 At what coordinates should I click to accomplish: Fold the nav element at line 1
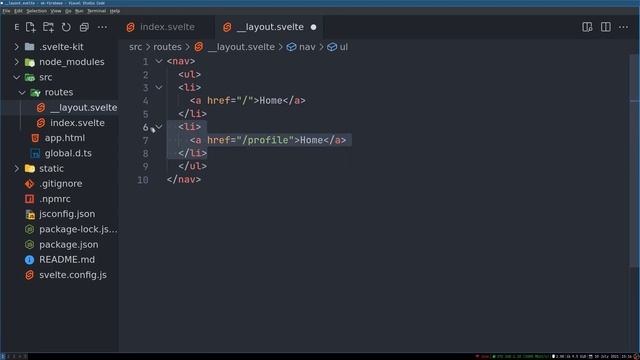click(159, 61)
